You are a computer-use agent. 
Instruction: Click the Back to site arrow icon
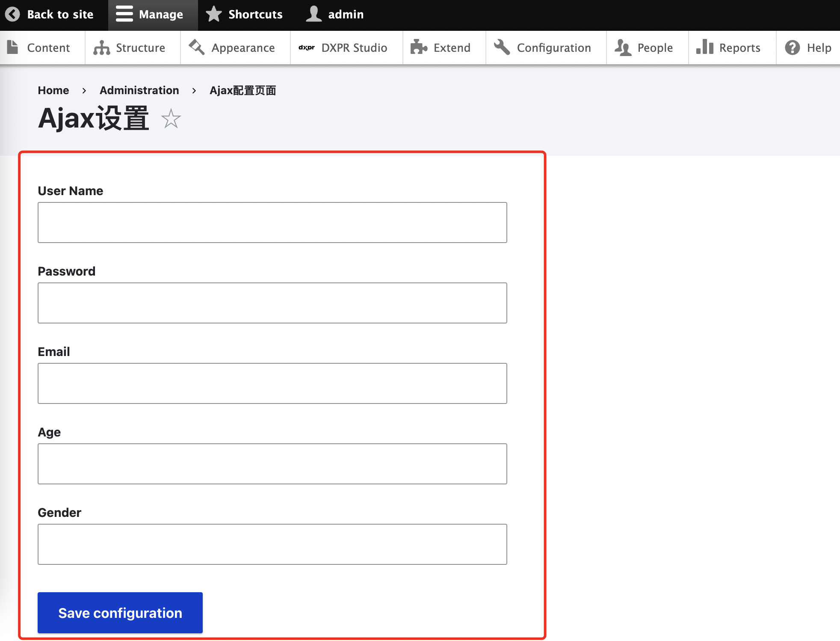13,14
